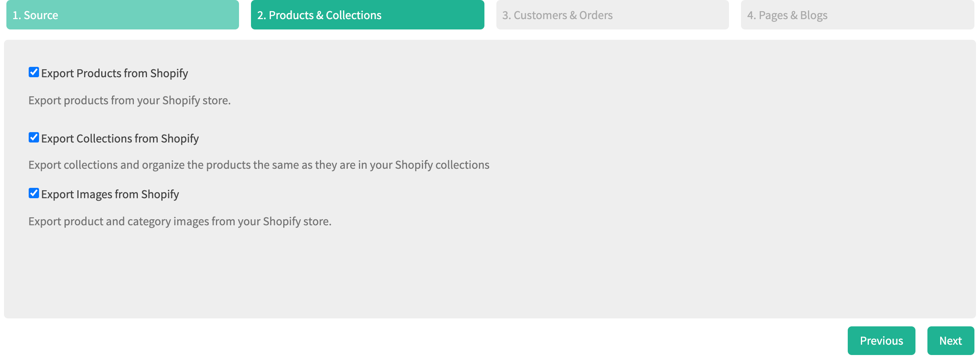Click the 'Export Collections from Shopify' label text
The height and width of the screenshot is (359, 980).
(120, 139)
